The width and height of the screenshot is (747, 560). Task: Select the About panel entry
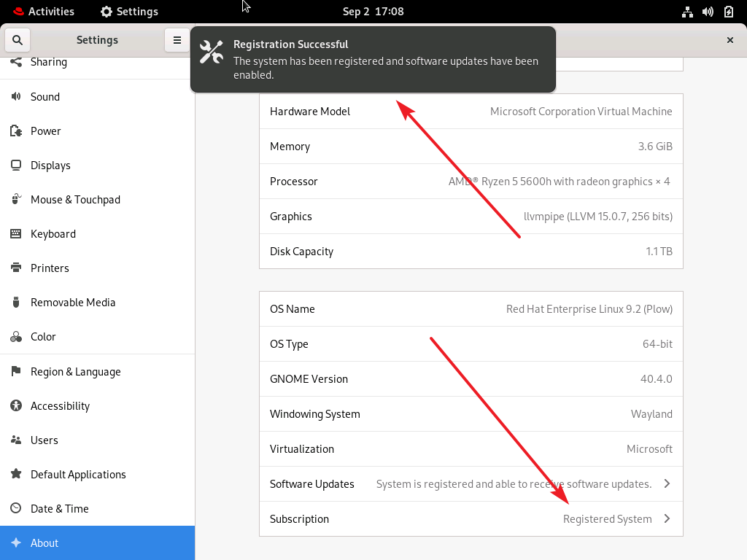pyautogui.click(x=97, y=542)
